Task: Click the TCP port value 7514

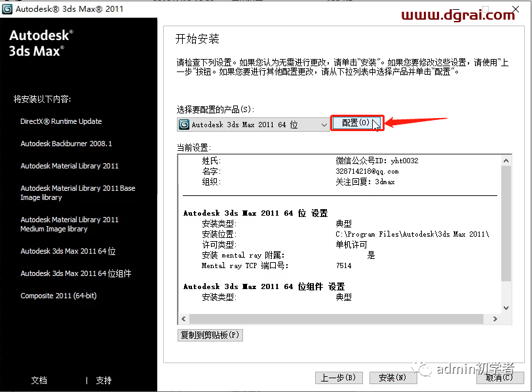Action: coord(344,265)
